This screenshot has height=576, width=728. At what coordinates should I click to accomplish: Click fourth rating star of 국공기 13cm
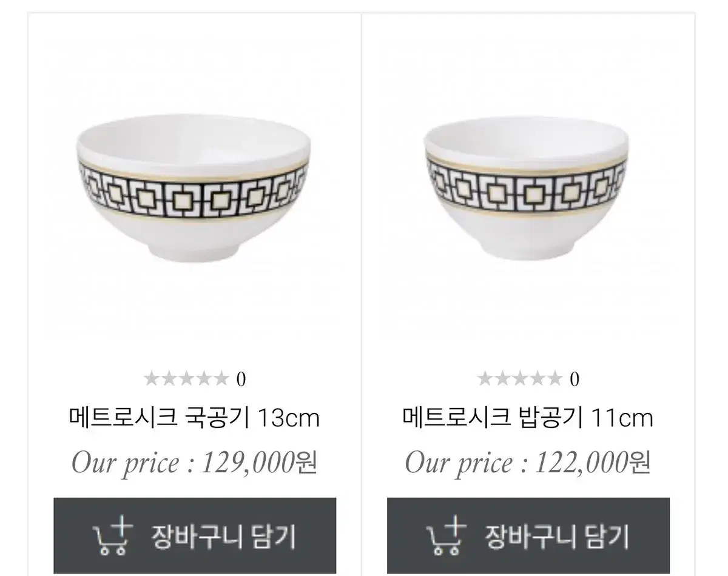(204, 380)
